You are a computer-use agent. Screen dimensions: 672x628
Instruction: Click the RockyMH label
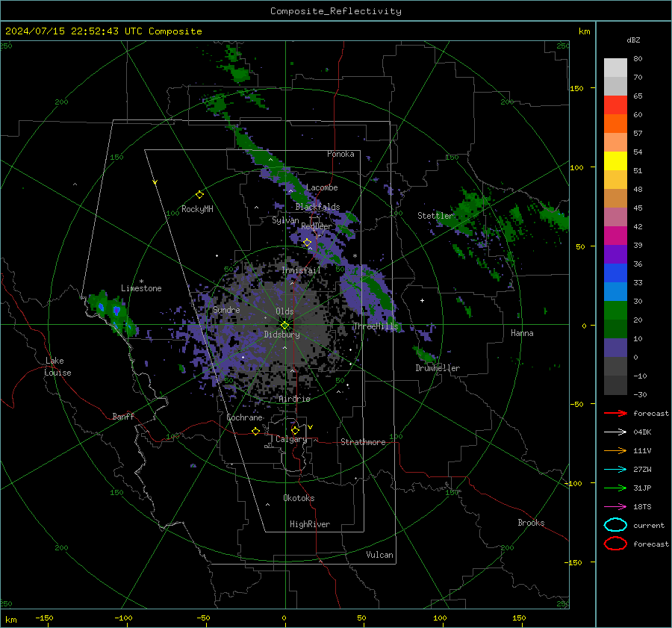[197, 209]
